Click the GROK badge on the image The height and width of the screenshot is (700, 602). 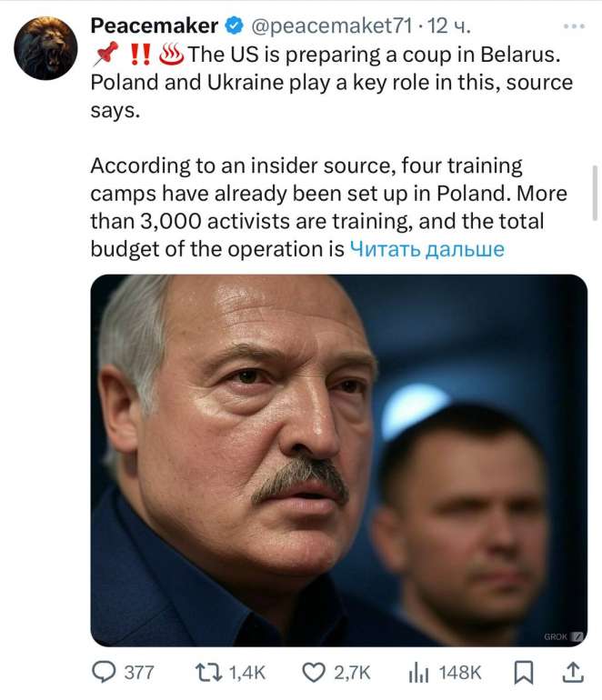[563, 636]
